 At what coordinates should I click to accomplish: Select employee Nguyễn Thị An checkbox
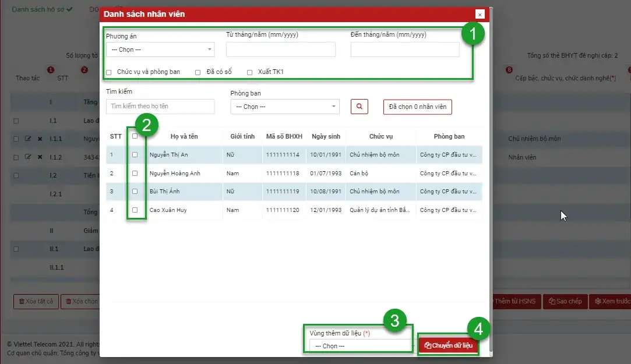click(x=135, y=155)
